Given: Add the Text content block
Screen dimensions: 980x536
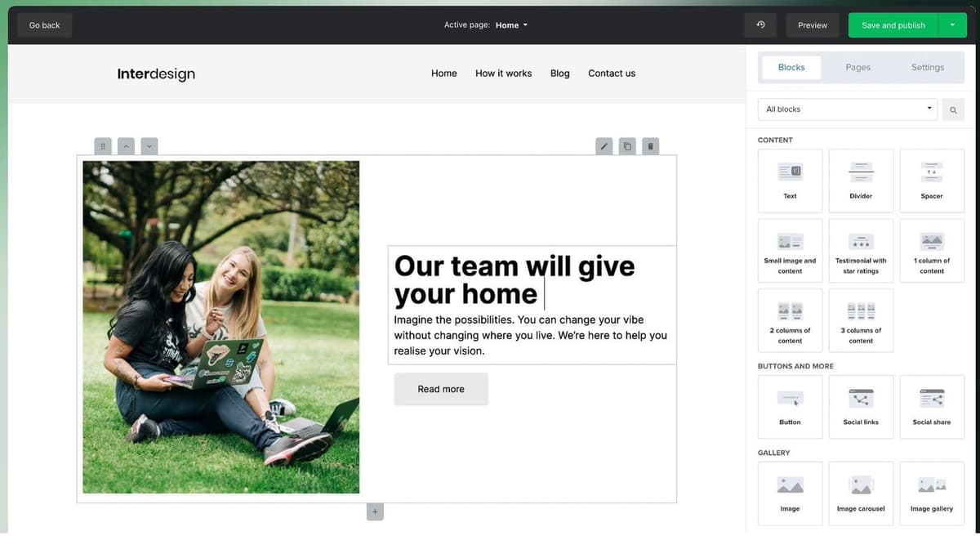Looking at the screenshot, I should [x=790, y=181].
